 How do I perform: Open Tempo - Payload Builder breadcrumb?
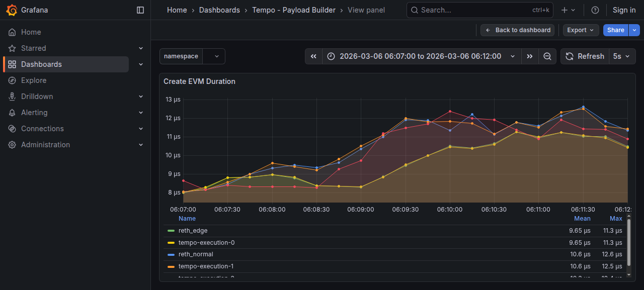[x=294, y=10]
